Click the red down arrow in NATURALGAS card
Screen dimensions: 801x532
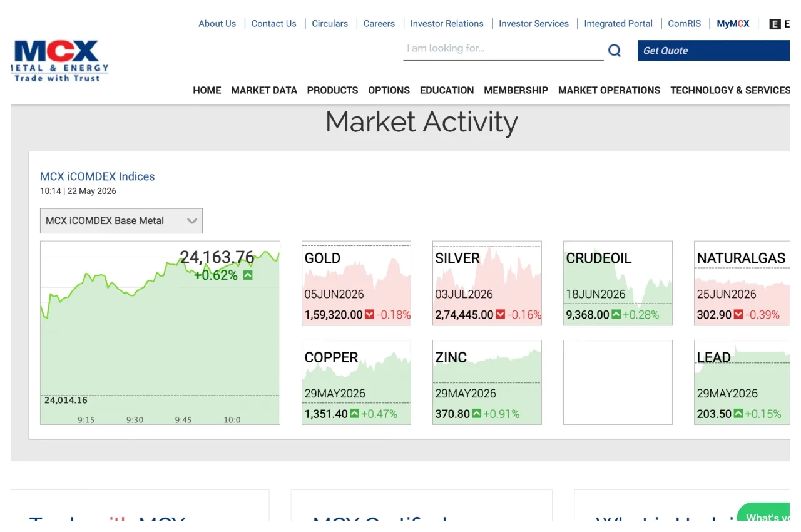tap(738, 314)
